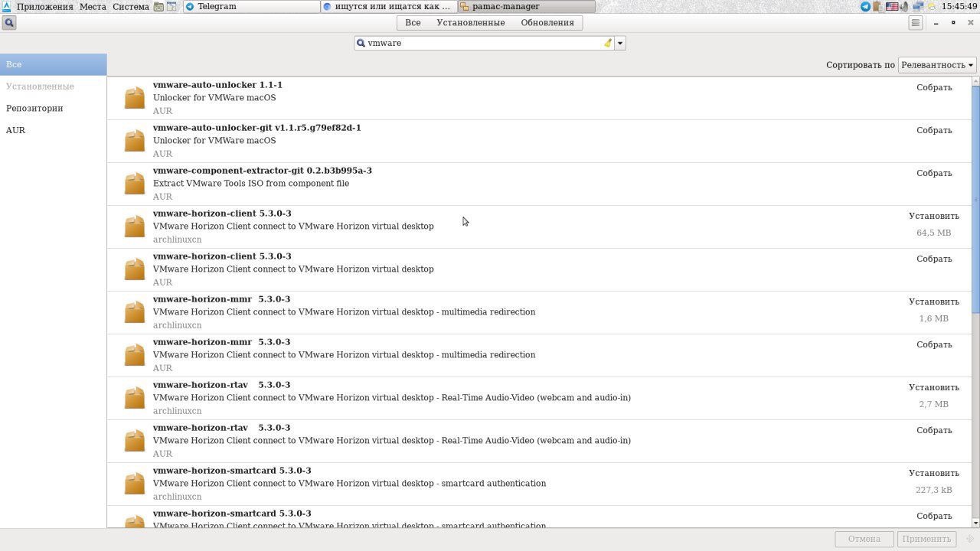
Task: Click the weather tray icon
Action: (x=930, y=6)
